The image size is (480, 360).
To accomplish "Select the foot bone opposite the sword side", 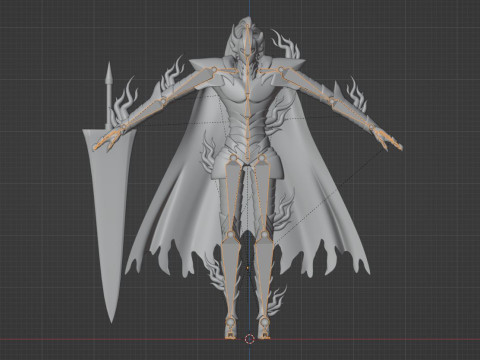I will coord(265,329).
